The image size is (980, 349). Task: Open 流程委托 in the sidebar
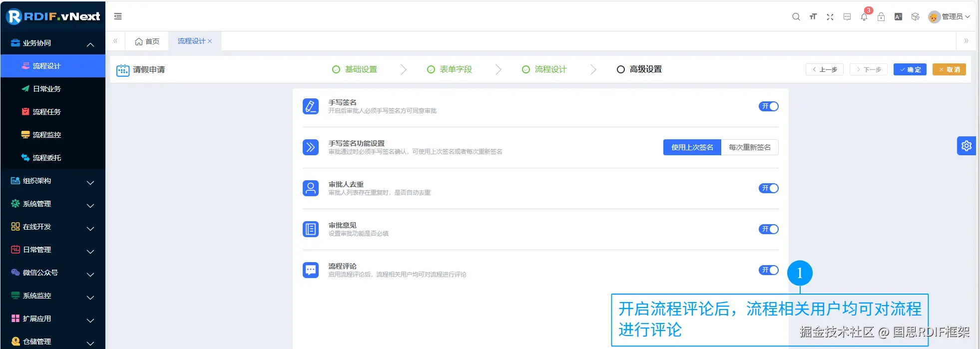click(53, 158)
